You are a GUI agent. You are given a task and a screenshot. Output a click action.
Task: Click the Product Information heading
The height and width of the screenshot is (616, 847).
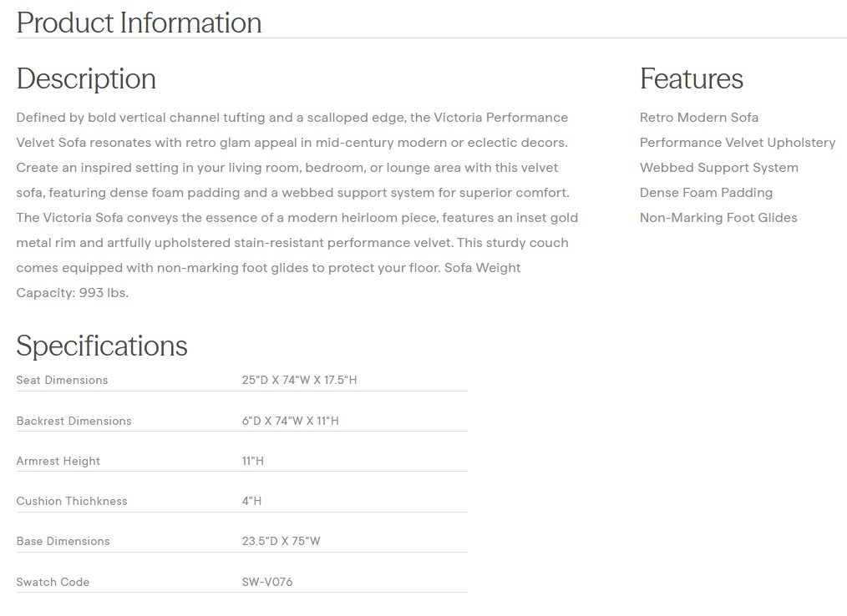[139, 23]
